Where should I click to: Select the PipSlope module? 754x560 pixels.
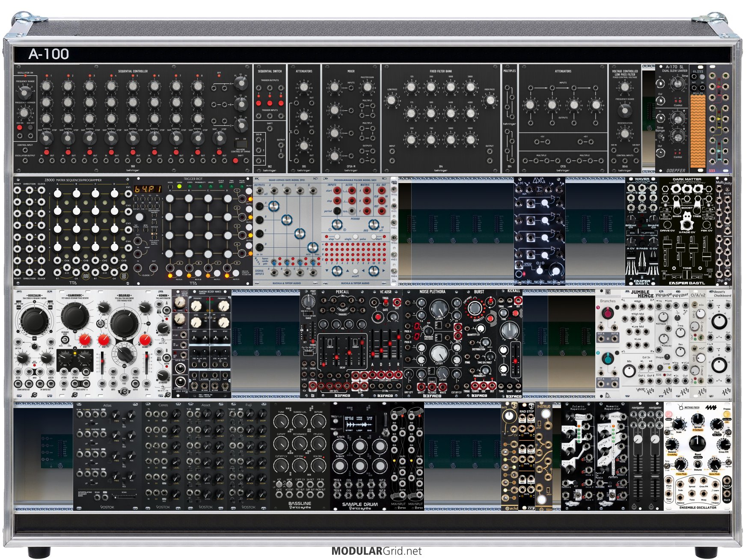[663, 344]
